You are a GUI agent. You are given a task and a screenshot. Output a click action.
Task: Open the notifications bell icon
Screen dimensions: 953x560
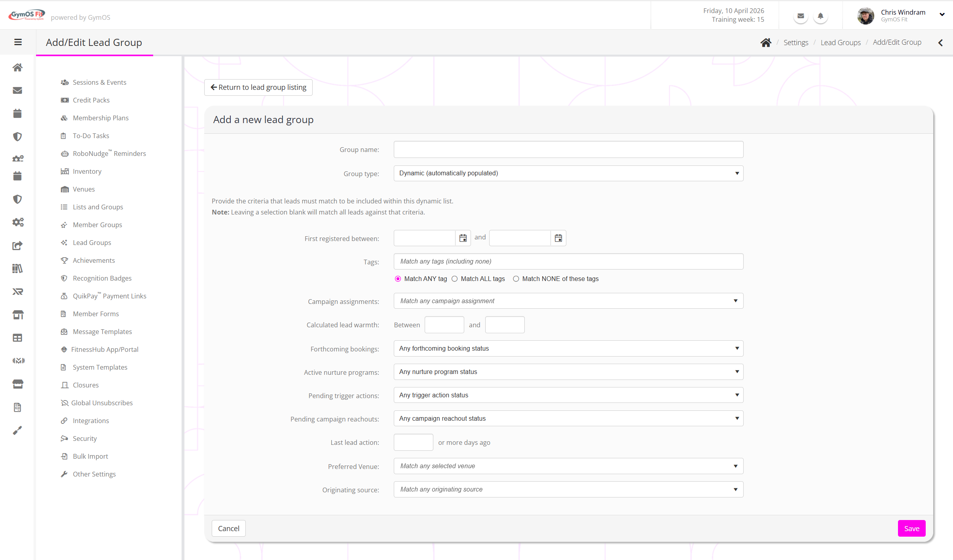[x=820, y=16]
